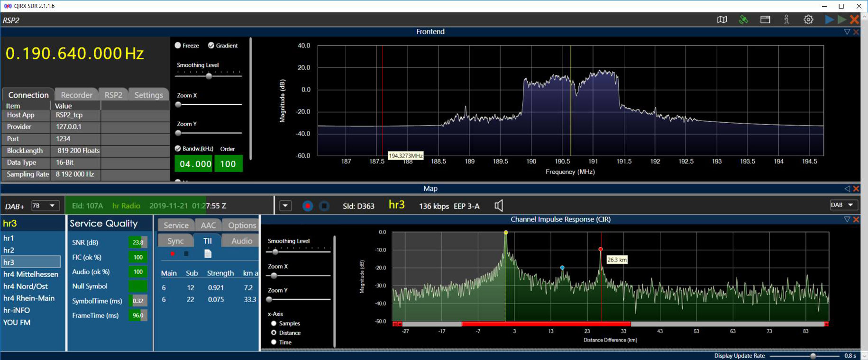Viewport: 868px width, 360px height.
Task: Collapse the Frontend panel triangle
Action: 847,32
